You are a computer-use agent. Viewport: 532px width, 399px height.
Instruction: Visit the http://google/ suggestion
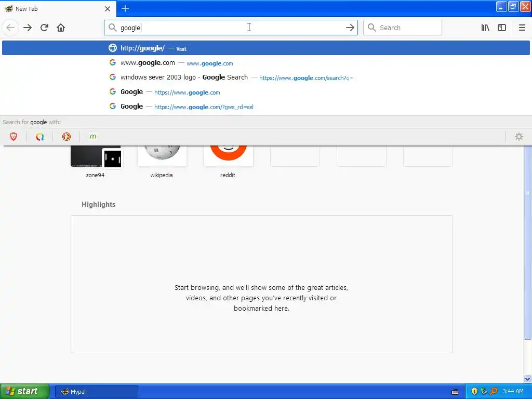(x=265, y=48)
